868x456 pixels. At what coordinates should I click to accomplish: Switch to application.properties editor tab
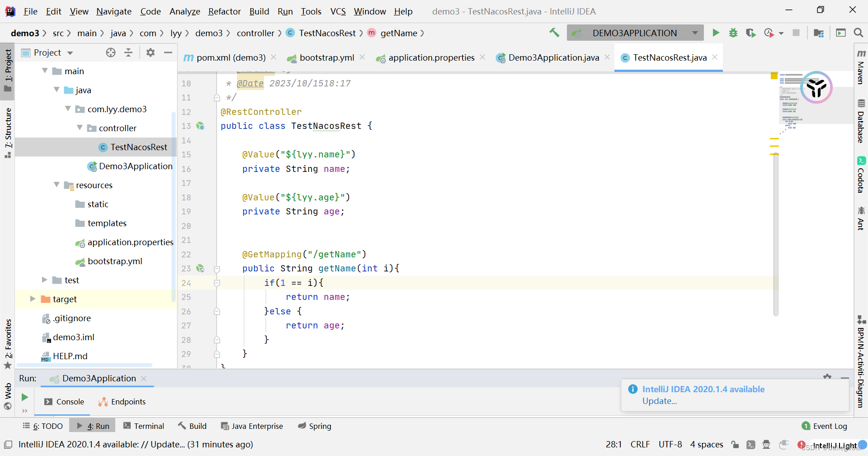point(431,57)
